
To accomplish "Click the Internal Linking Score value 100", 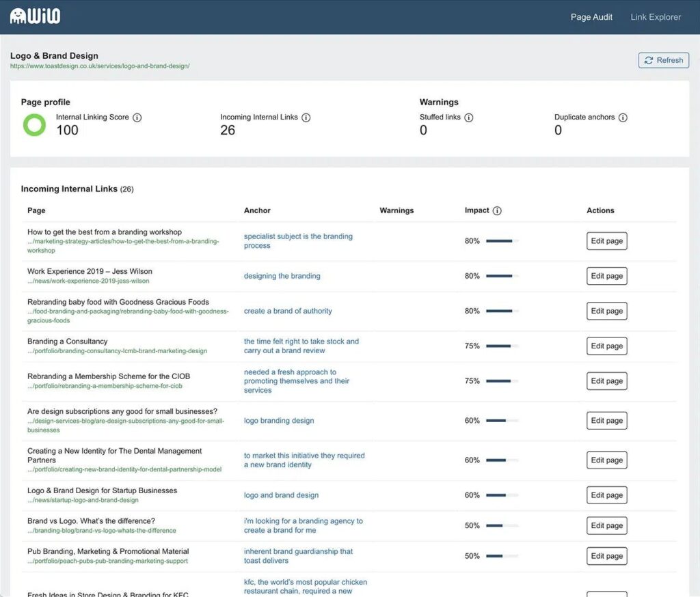I will pos(67,130).
